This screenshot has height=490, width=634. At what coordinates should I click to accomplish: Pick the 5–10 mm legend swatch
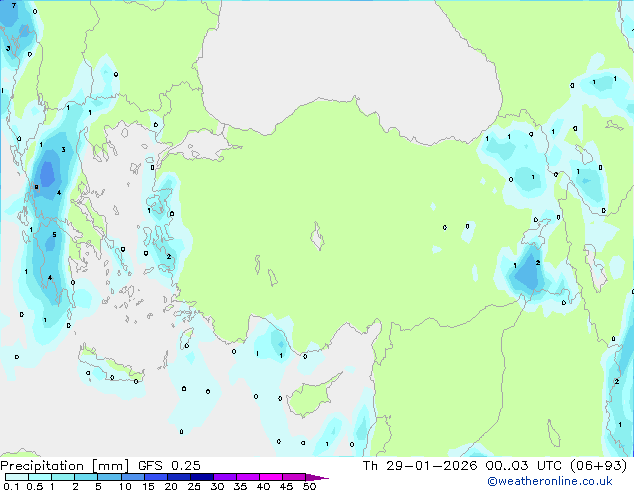coord(109,477)
